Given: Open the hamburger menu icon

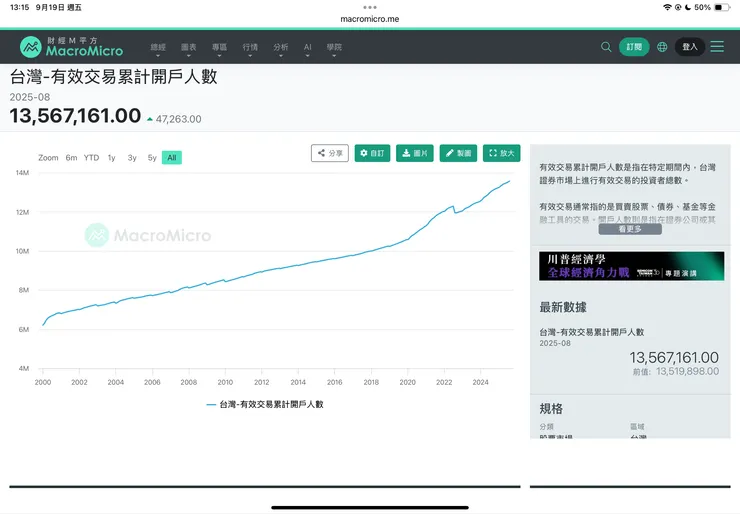Looking at the screenshot, I should (x=717, y=46).
